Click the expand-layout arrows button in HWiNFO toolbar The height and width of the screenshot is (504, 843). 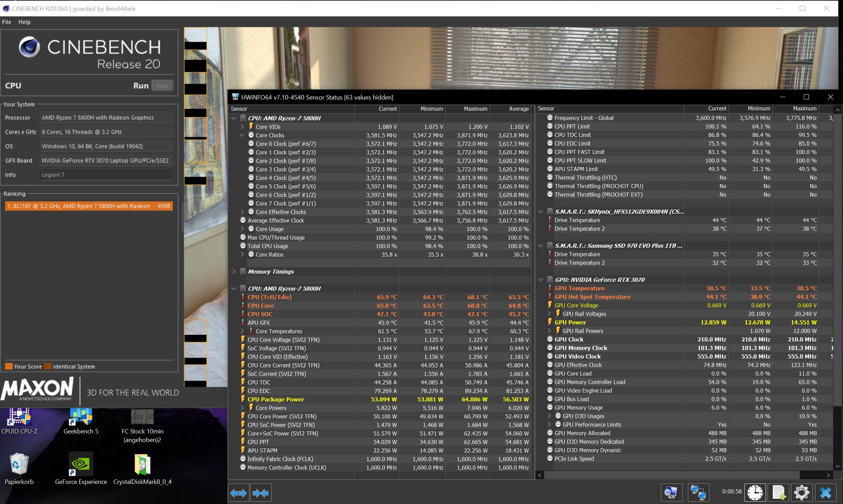point(239,493)
